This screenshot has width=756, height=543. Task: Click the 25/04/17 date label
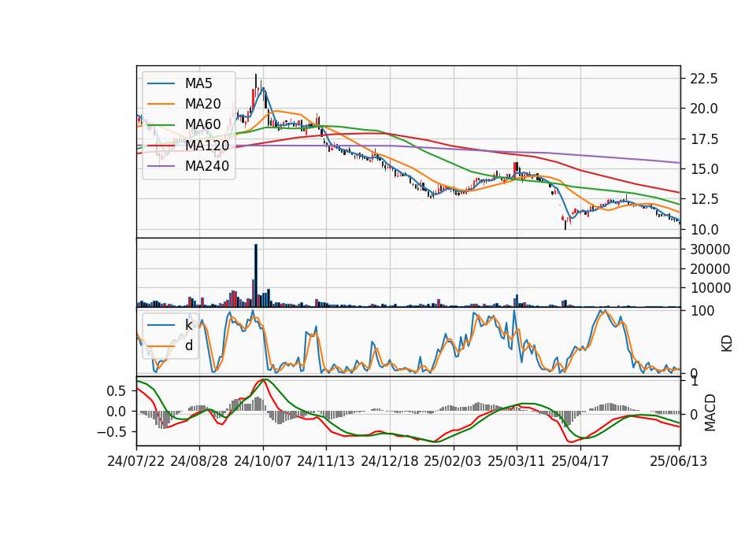[580, 461]
